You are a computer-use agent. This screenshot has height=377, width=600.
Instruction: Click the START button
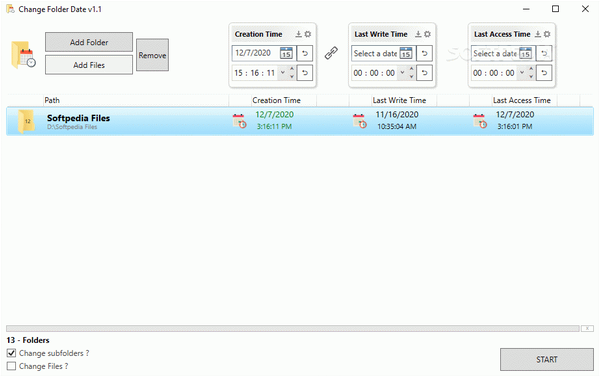(547, 359)
